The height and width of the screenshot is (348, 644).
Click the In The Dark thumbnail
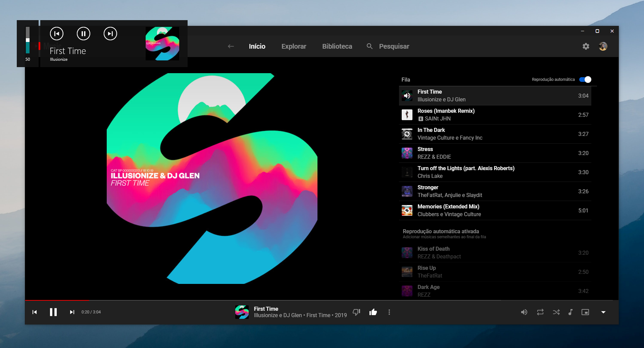click(x=407, y=134)
